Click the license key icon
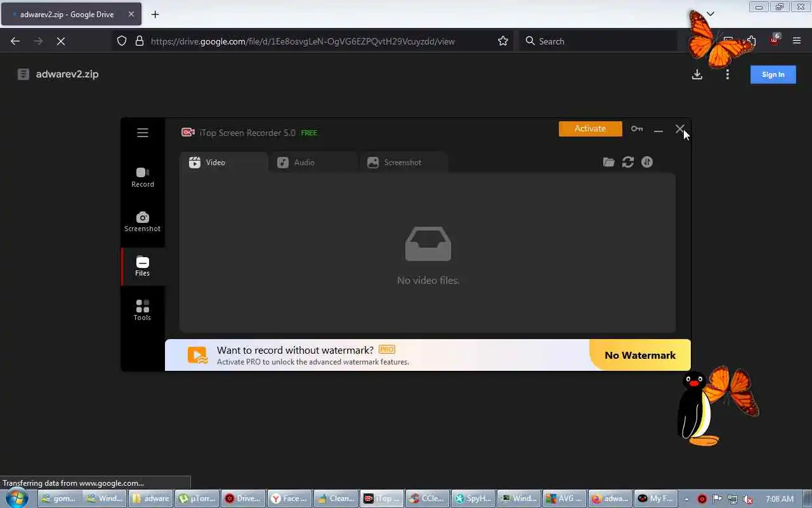This screenshot has width=812, height=508. [x=637, y=129]
